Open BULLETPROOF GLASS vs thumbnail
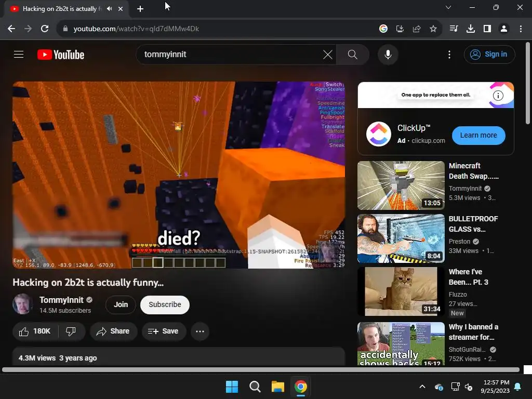The image size is (532, 399). click(x=401, y=238)
